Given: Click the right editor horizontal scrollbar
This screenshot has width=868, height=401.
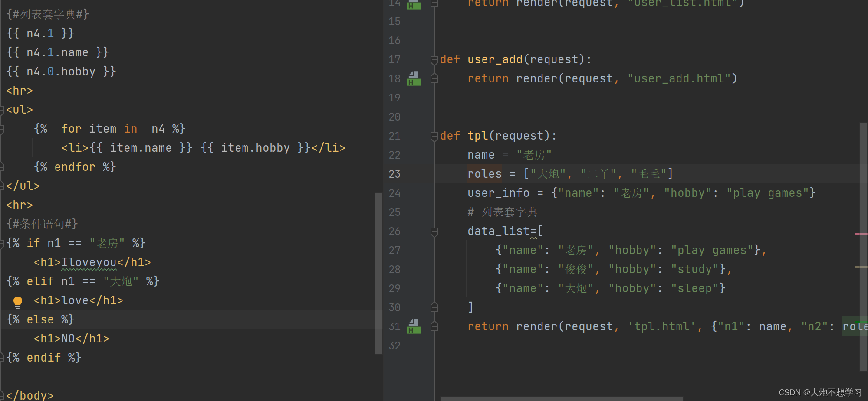Looking at the screenshot, I should pyautogui.click(x=562, y=399).
